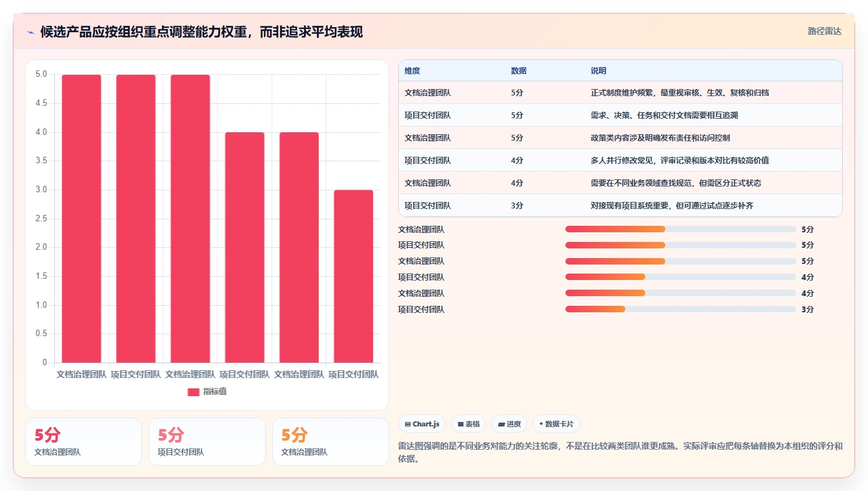Open the 5分 项目交付团队 data card

click(x=207, y=441)
